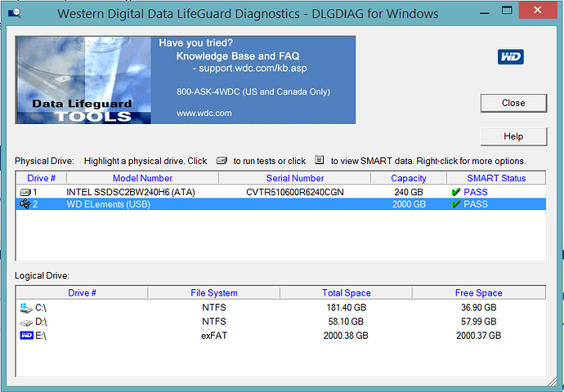The width and height of the screenshot is (564, 392).
Task: Click the green check for INTEL drive
Action: (x=456, y=192)
